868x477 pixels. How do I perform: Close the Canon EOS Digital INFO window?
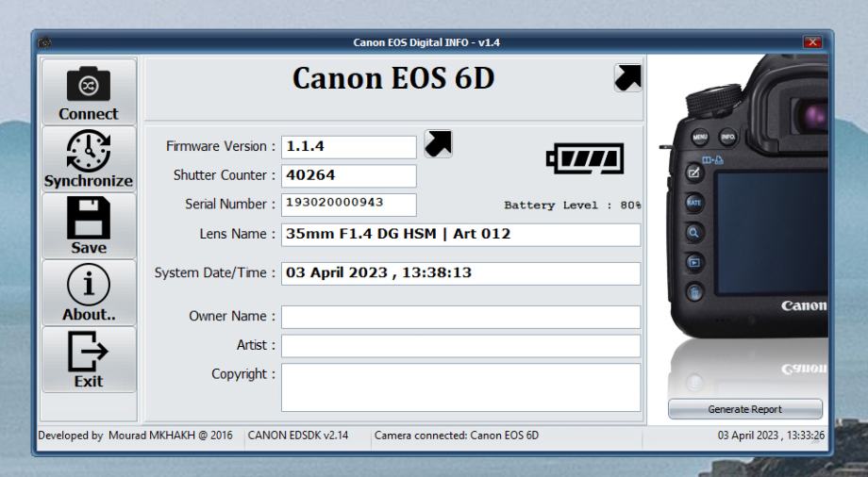pos(812,42)
